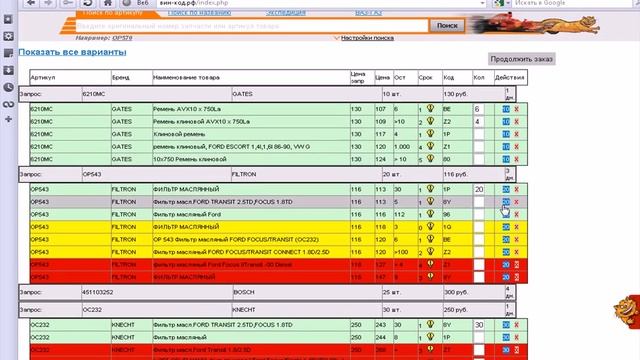Go to the browser Home page icon

point(107,3)
